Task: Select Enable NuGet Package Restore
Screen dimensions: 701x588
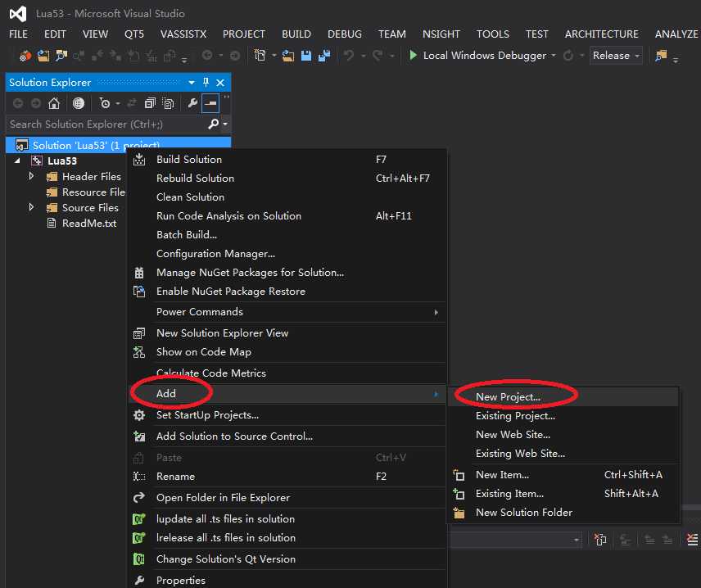Action: (x=287, y=291)
